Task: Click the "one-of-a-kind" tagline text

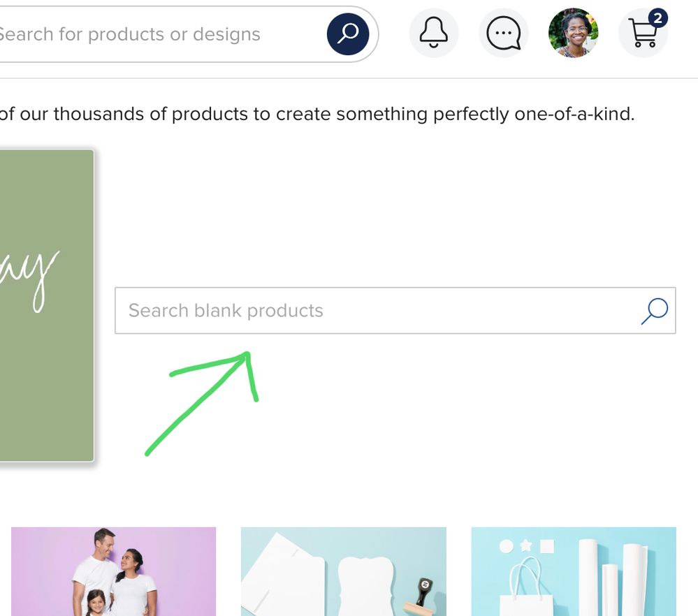Action: (574, 114)
